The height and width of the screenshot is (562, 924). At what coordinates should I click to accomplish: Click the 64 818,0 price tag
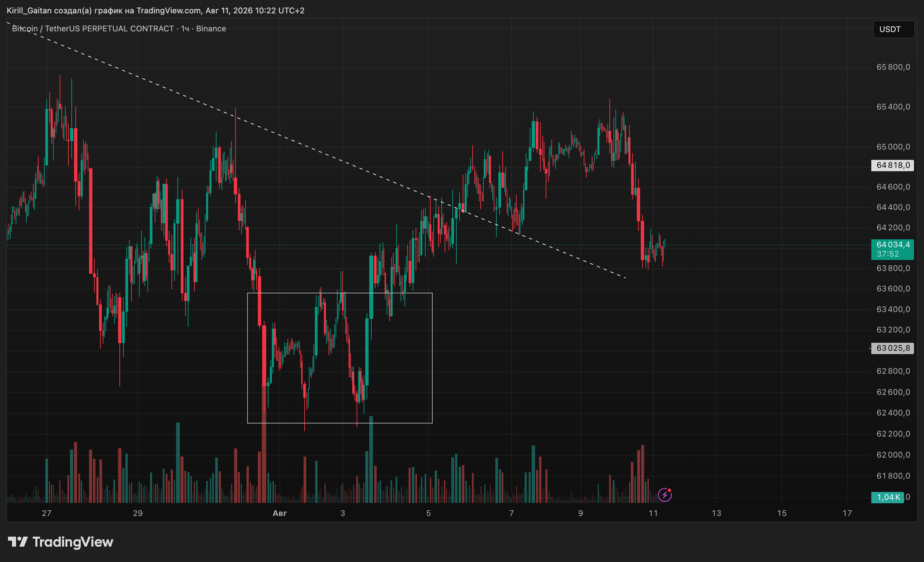tap(893, 165)
